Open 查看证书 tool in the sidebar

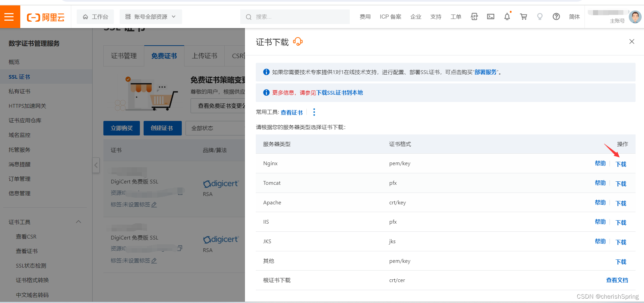pos(27,251)
